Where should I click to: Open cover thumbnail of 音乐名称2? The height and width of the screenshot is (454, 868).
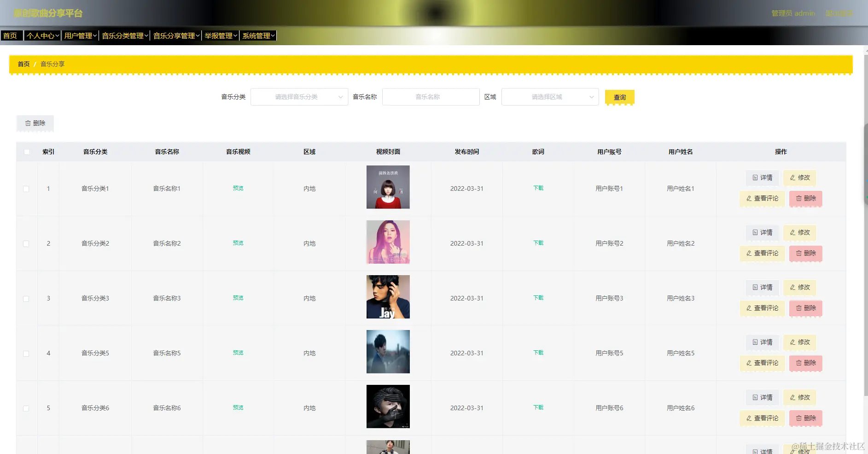pyautogui.click(x=388, y=242)
